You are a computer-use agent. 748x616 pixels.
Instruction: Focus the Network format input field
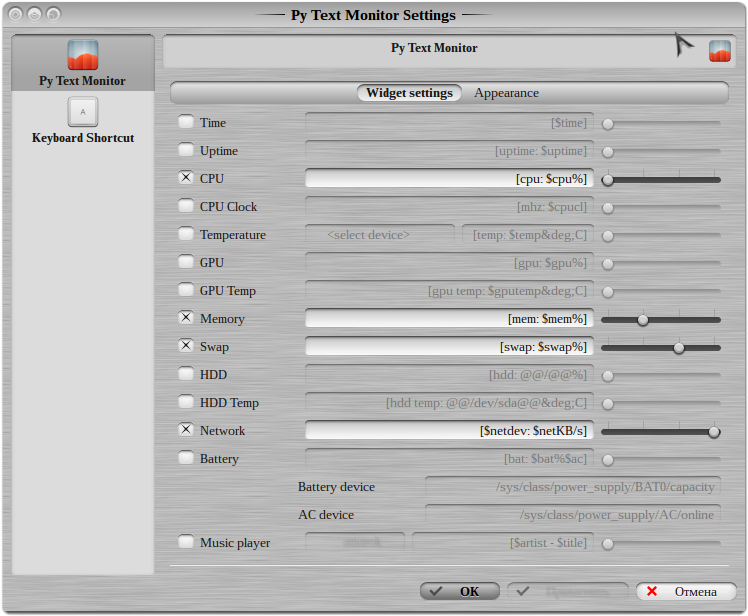[x=448, y=431]
